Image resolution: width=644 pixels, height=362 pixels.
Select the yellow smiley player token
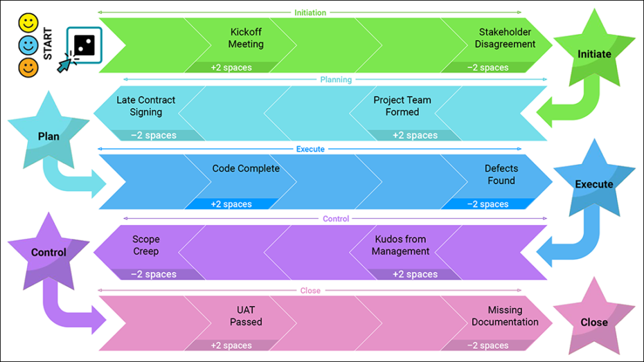28,23
